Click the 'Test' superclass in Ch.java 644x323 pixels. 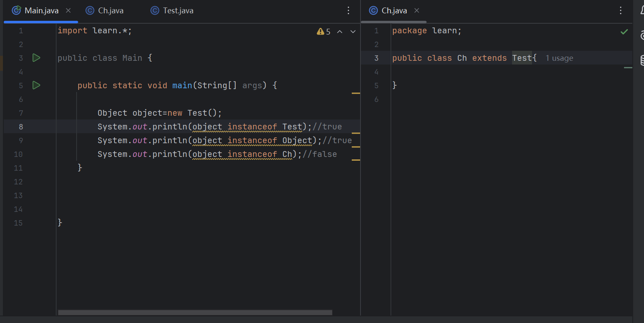click(522, 58)
